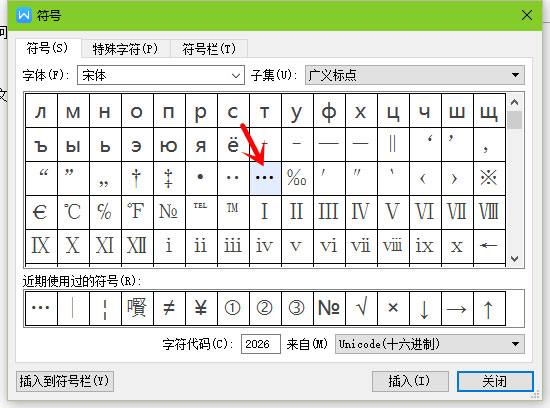The width and height of the screenshot is (550, 408).
Task: Select the reference mark ※ symbol
Action: pos(489,178)
